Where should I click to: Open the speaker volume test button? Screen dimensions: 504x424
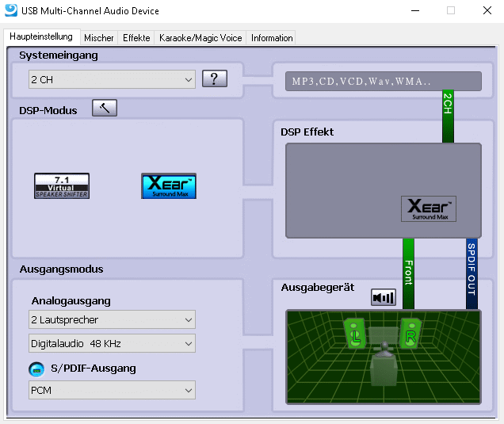tap(384, 297)
